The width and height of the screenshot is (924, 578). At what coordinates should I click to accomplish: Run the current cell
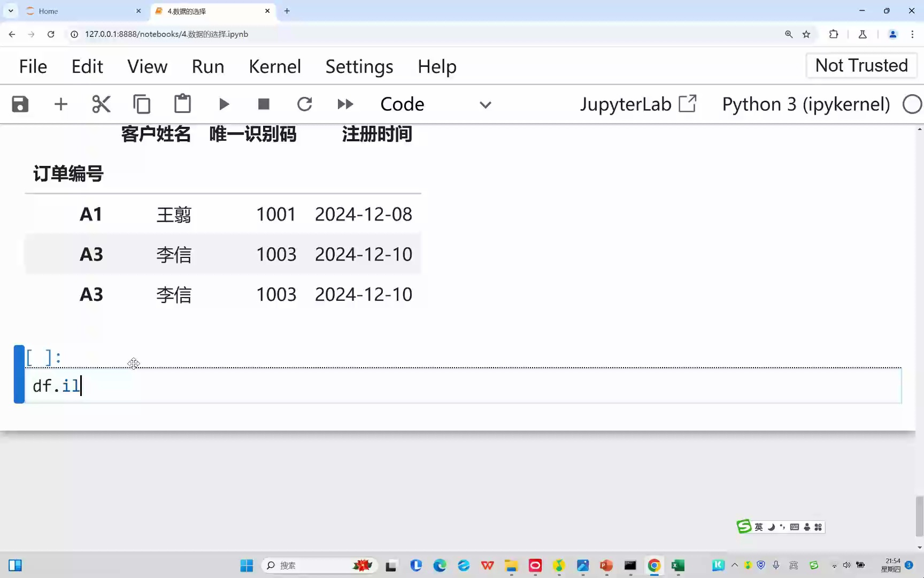click(x=224, y=104)
